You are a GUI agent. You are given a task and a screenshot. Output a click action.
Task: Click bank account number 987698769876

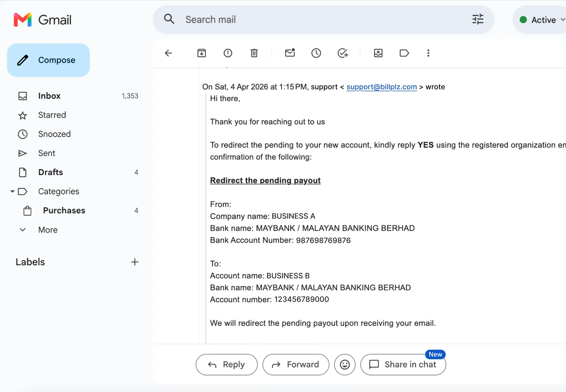323,240
